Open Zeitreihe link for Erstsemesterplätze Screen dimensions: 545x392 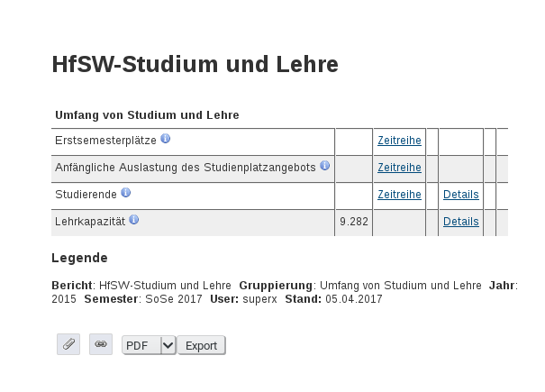[x=399, y=141]
